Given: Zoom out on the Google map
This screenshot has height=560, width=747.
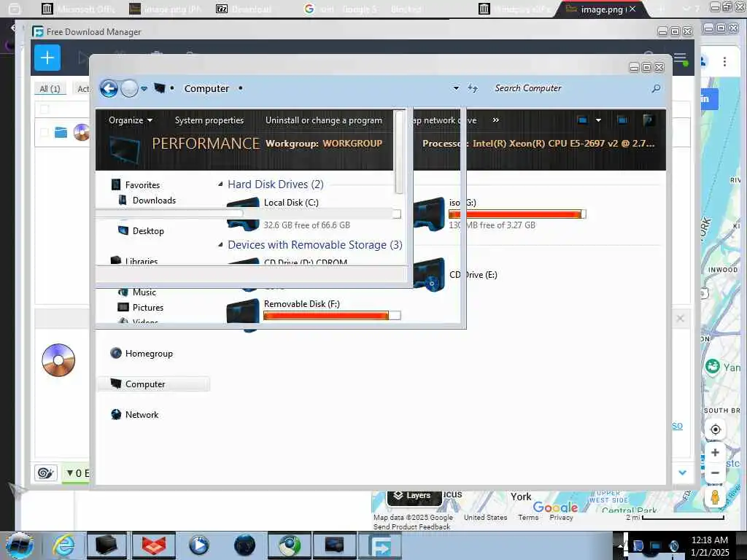Looking at the screenshot, I should (x=715, y=472).
